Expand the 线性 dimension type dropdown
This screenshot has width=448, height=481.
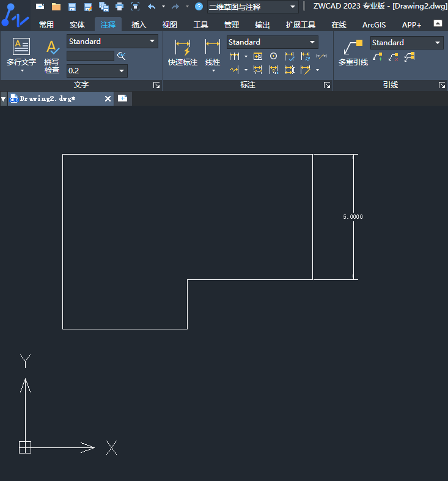[213, 71]
